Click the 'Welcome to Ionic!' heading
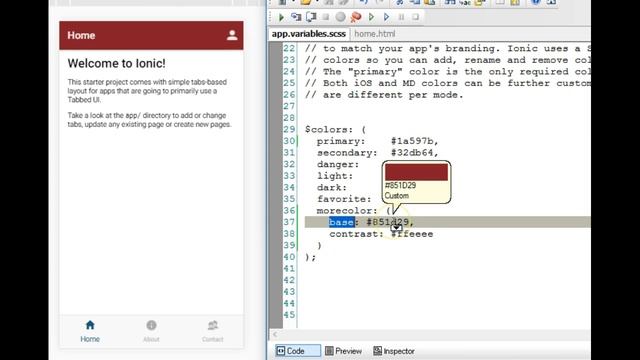The height and width of the screenshot is (360, 640). [x=116, y=63]
